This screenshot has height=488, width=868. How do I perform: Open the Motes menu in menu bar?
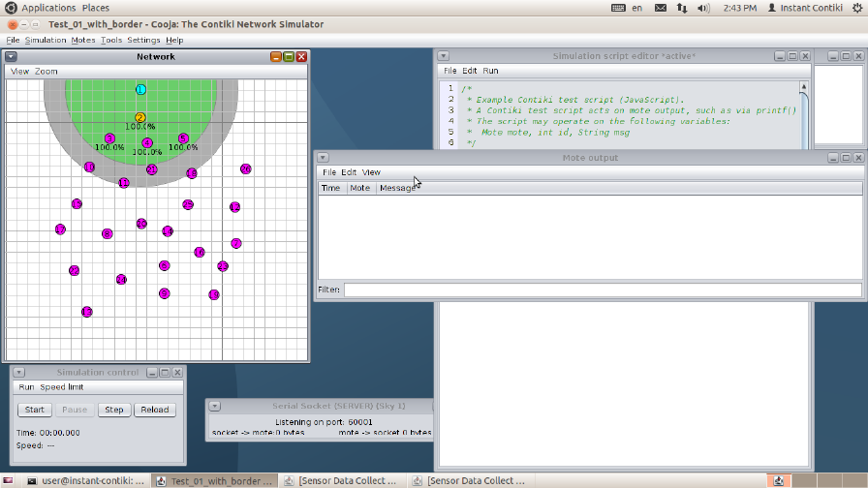(83, 41)
